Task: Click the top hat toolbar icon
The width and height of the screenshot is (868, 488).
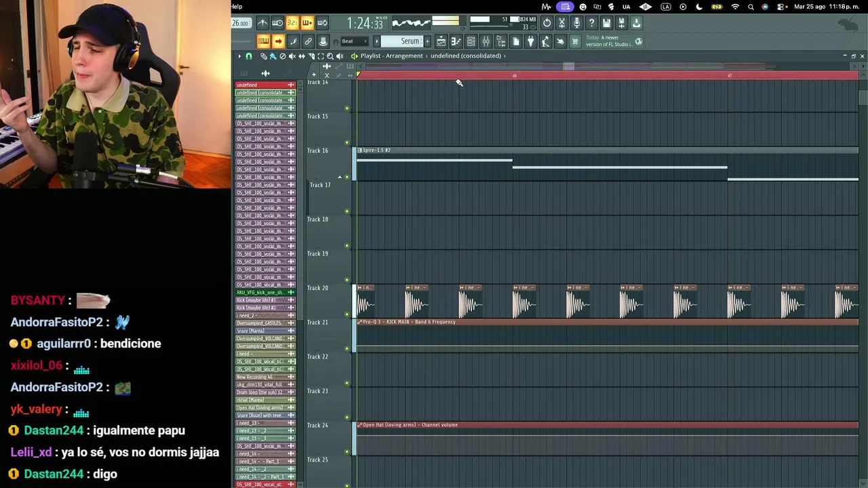Action: point(323,41)
